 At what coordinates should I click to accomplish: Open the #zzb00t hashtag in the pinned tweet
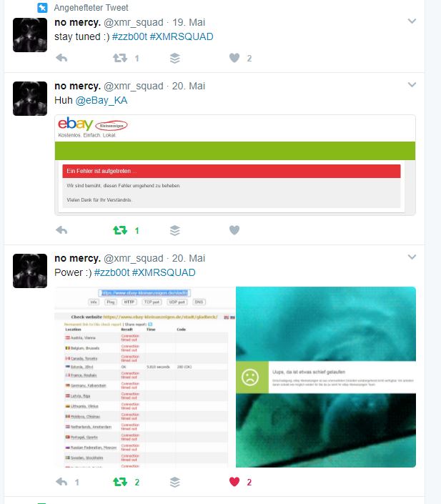129,36
